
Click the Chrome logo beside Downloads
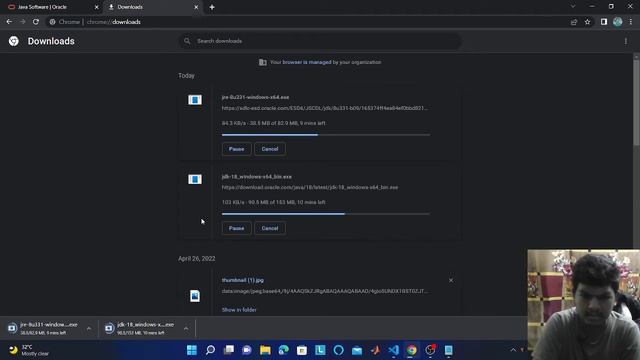pyautogui.click(x=13, y=41)
